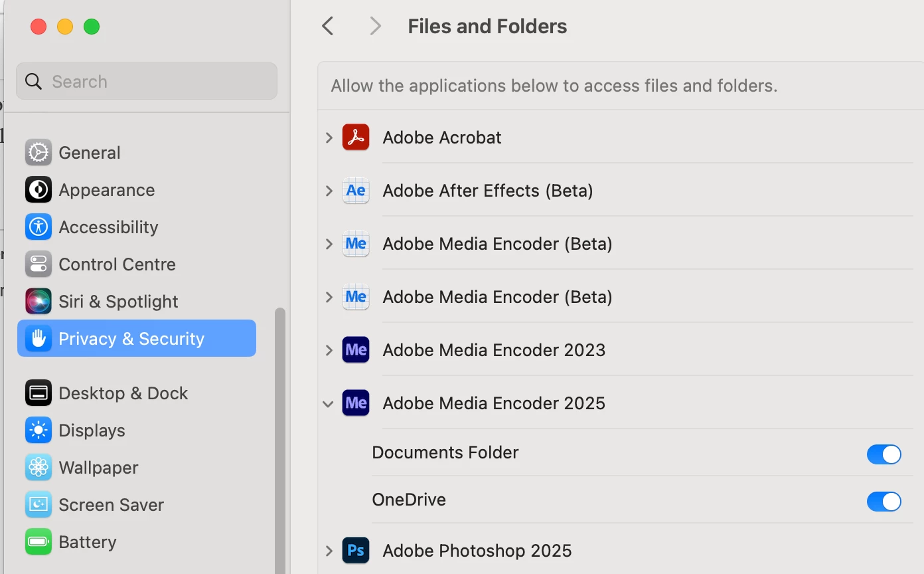Click the sidebar scrollbar
Screen dimensions: 924x574
click(280, 440)
